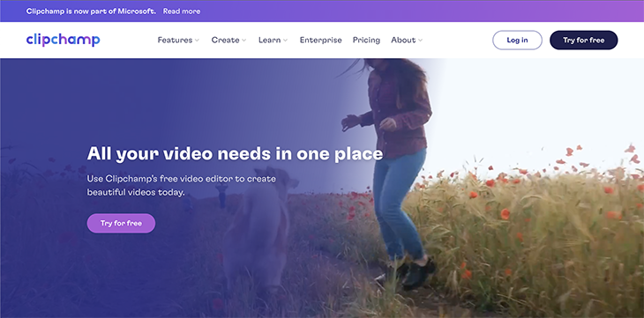Click the Clipchamp is now part of Microsoft announcement

tap(91, 11)
